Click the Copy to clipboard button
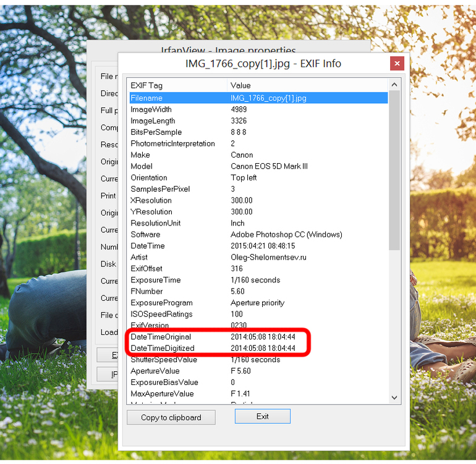This screenshot has width=476, height=464. coord(171,417)
